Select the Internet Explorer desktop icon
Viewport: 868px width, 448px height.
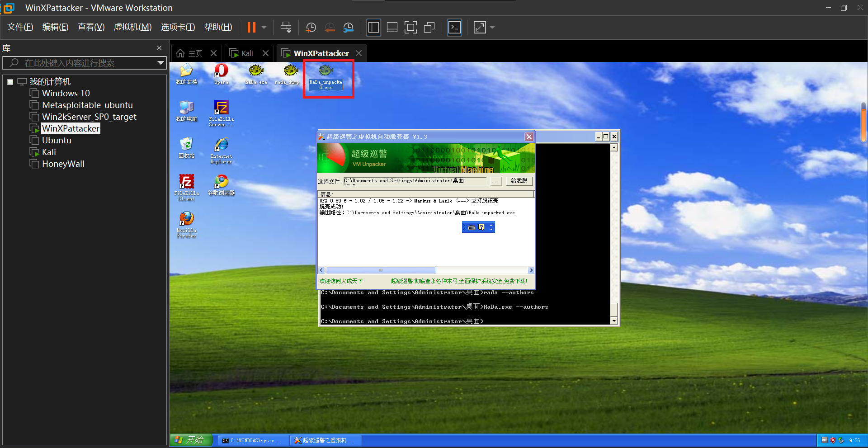click(221, 151)
